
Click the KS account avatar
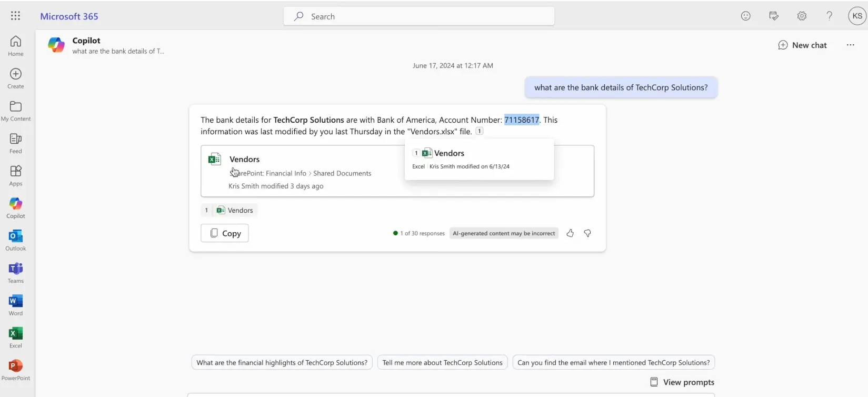point(857,16)
